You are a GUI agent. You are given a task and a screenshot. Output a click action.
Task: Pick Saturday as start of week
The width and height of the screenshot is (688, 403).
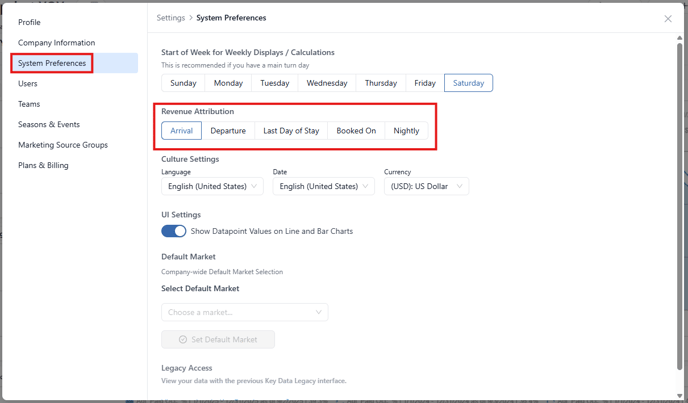469,83
